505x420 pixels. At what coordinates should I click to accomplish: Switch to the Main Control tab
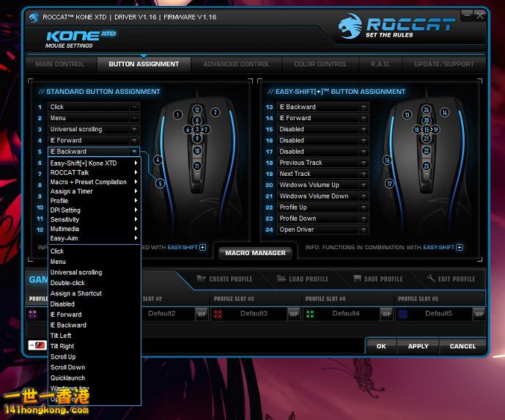[x=60, y=64]
